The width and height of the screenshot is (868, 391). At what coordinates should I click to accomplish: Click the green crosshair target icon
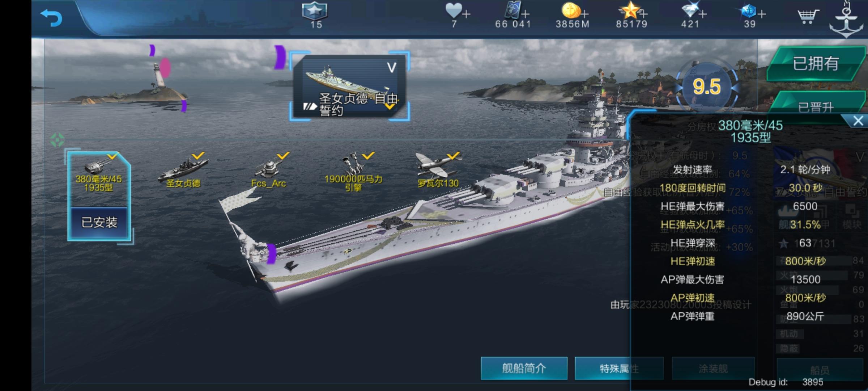57,140
